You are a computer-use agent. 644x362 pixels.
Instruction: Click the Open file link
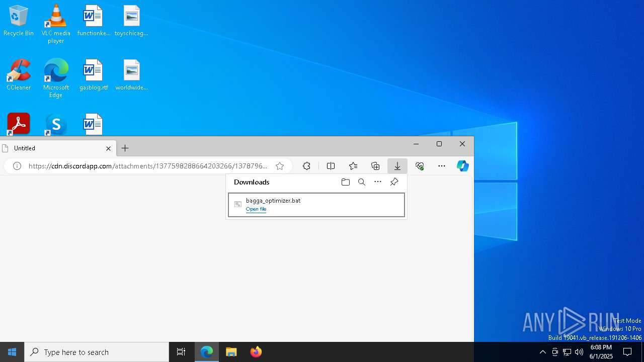point(256,209)
